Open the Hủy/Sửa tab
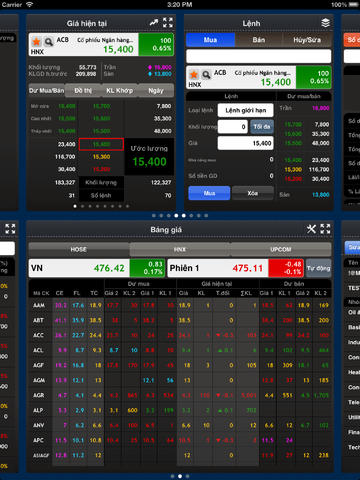This screenshot has width=360, height=480. (x=307, y=40)
